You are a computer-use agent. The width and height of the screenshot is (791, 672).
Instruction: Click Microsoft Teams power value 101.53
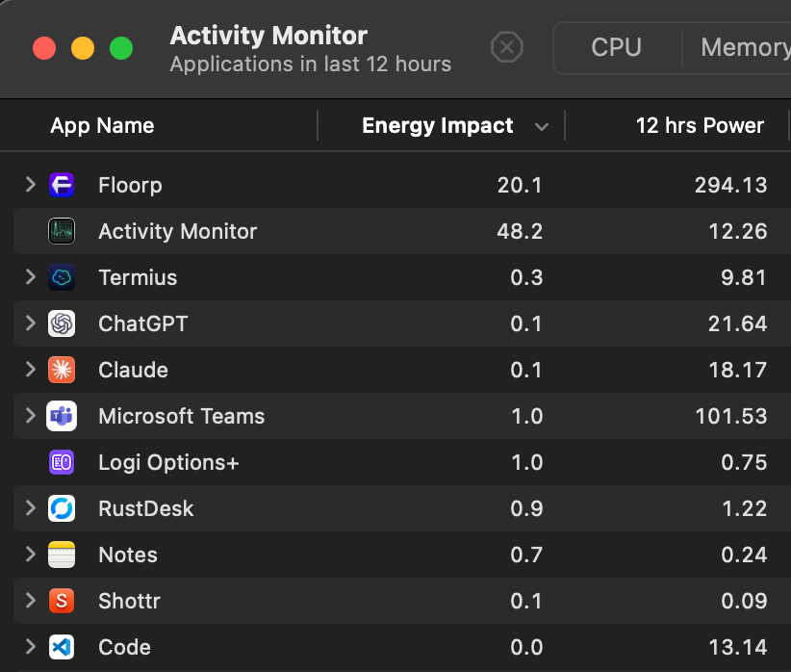[731, 417]
